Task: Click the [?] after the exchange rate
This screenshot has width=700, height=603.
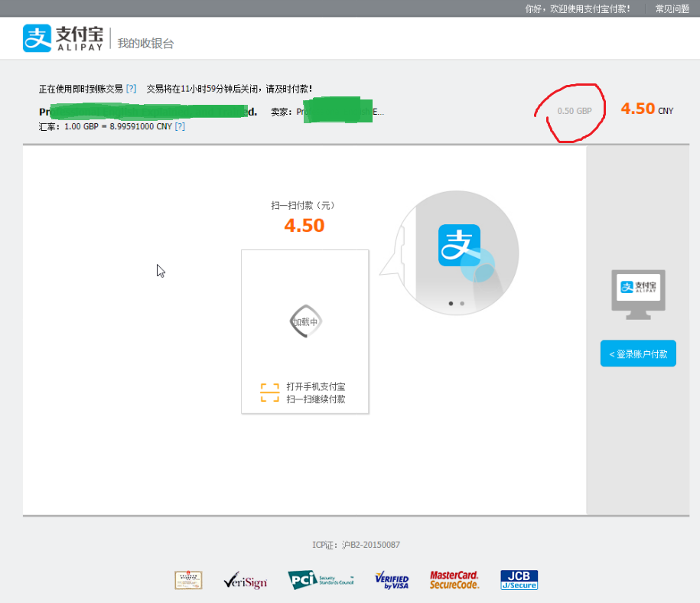Action: (x=180, y=126)
